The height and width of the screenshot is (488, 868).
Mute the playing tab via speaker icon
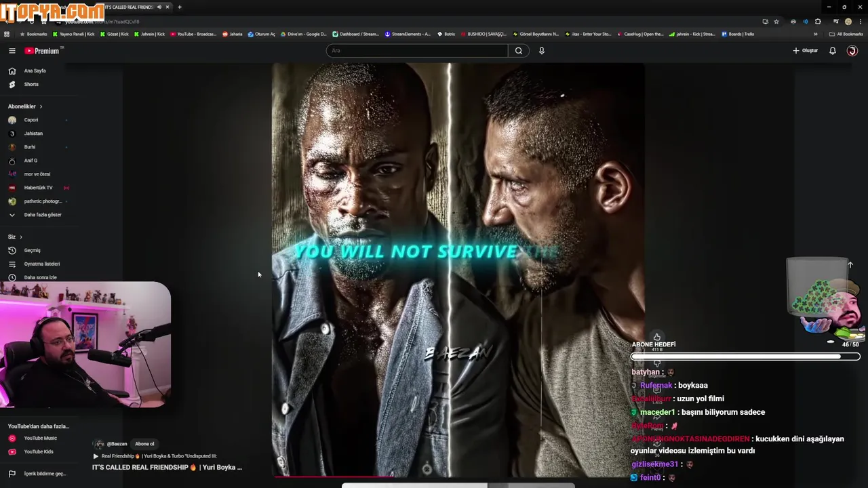point(159,7)
